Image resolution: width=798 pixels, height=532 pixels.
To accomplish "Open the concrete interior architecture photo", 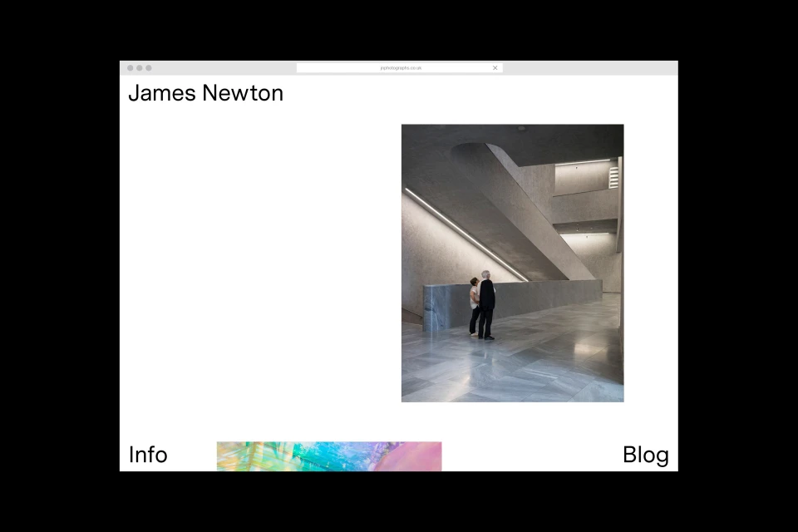I will (x=512, y=263).
